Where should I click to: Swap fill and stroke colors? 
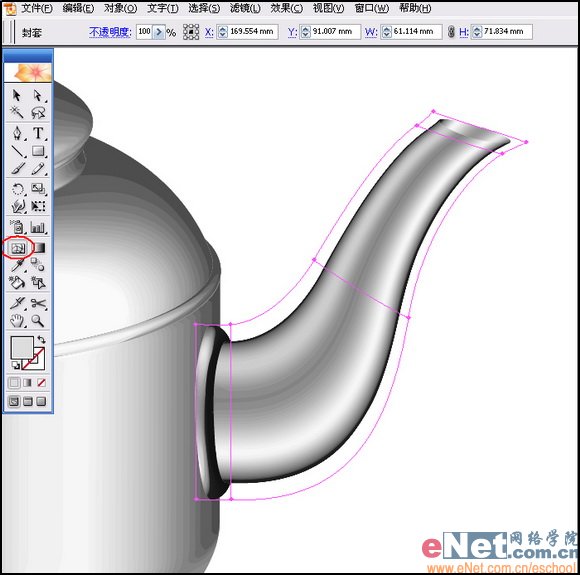click(42, 339)
